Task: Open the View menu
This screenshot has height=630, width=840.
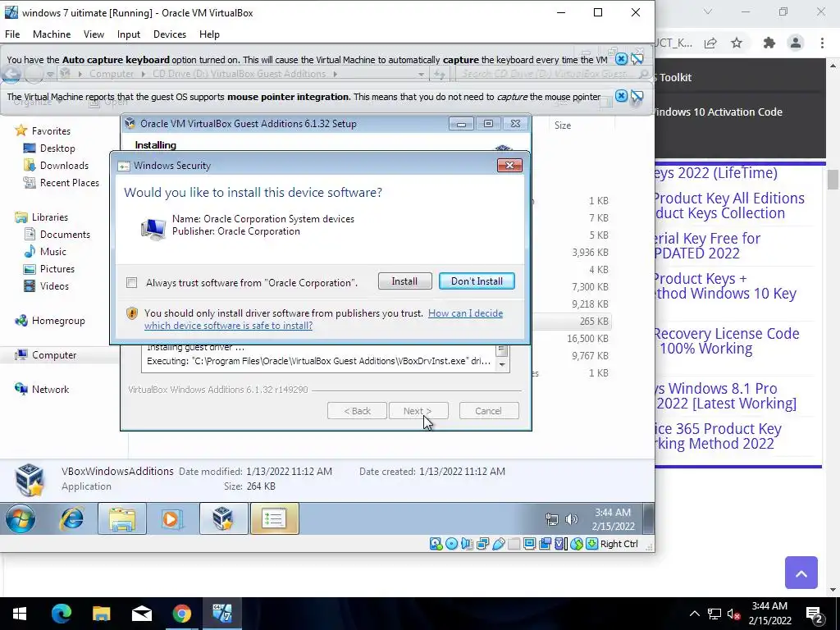Action: click(94, 34)
